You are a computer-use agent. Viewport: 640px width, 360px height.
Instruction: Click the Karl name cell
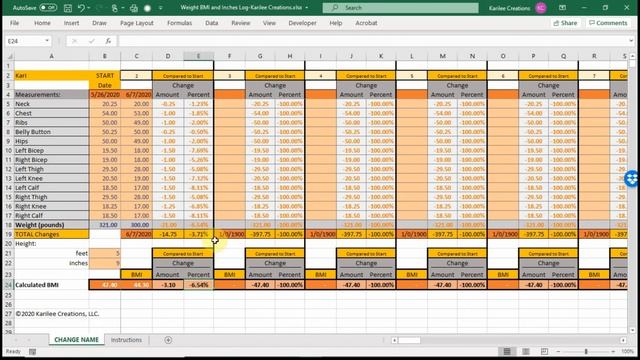tap(51, 76)
